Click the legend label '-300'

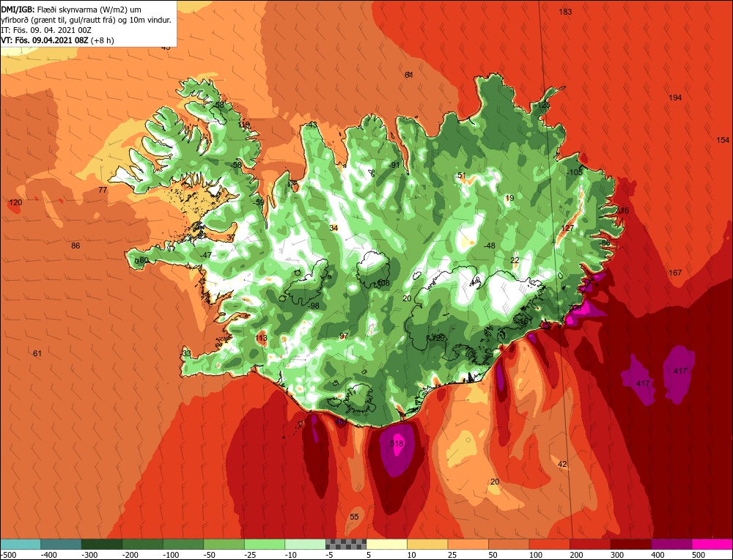click(x=89, y=555)
